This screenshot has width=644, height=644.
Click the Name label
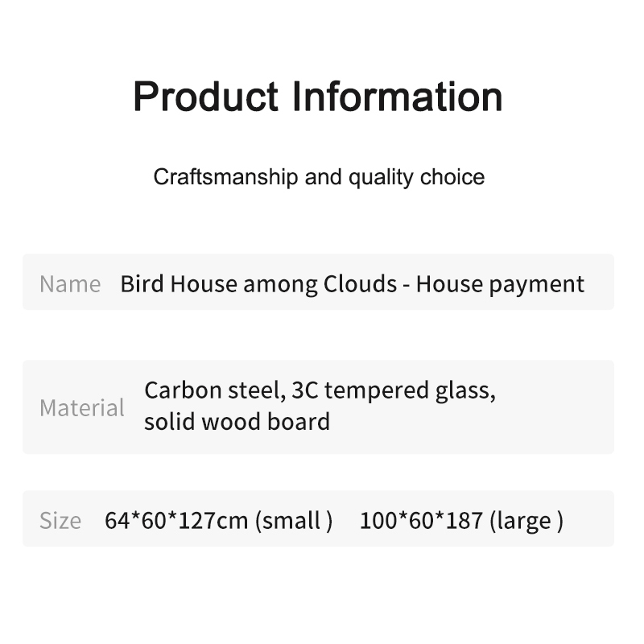(x=70, y=283)
